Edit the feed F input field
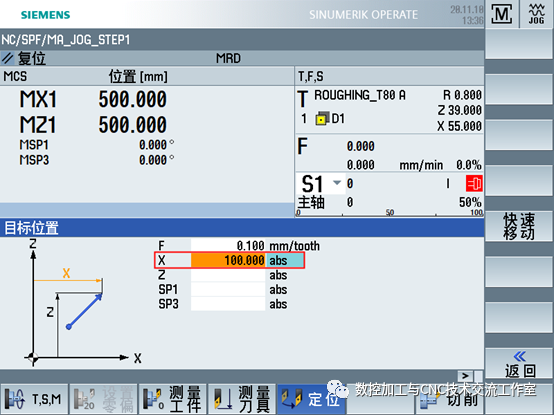The width and height of the screenshot is (554, 415). [x=228, y=245]
